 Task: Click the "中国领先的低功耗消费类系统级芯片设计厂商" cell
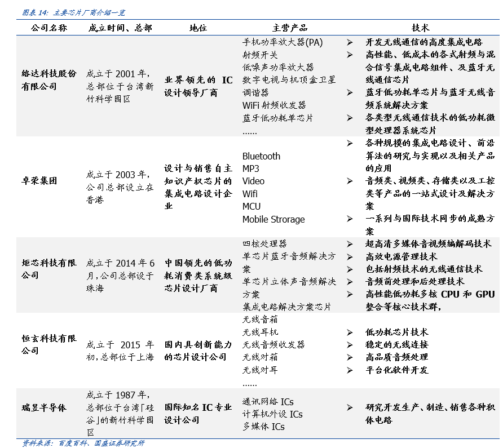198,276
